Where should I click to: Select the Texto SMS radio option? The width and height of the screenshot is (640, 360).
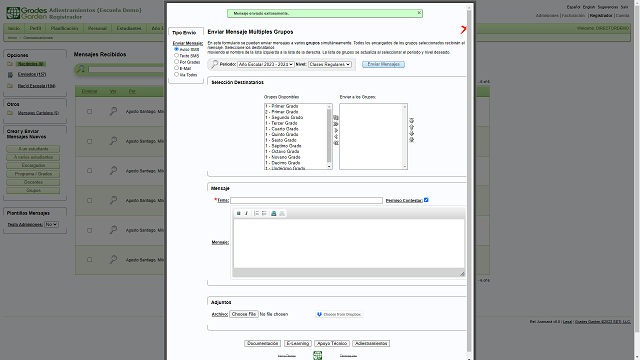pyautogui.click(x=176, y=55)
